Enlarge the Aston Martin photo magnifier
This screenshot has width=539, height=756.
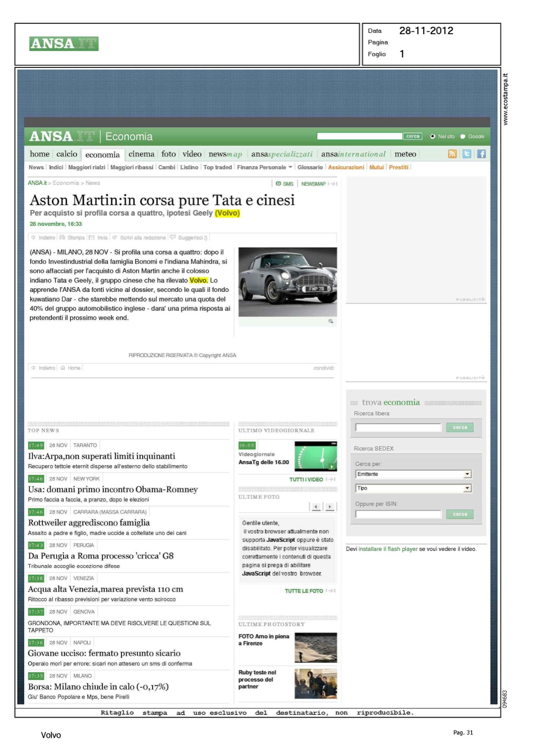point(331,321)
